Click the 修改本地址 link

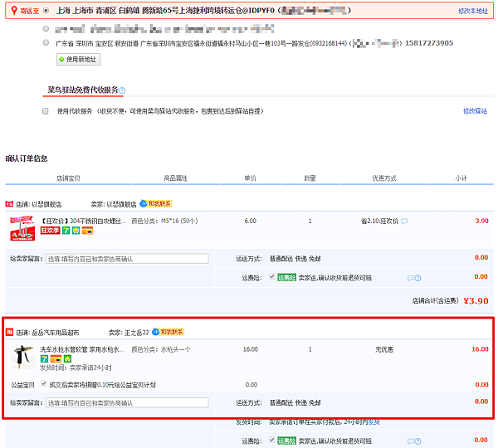click(473, 11)
